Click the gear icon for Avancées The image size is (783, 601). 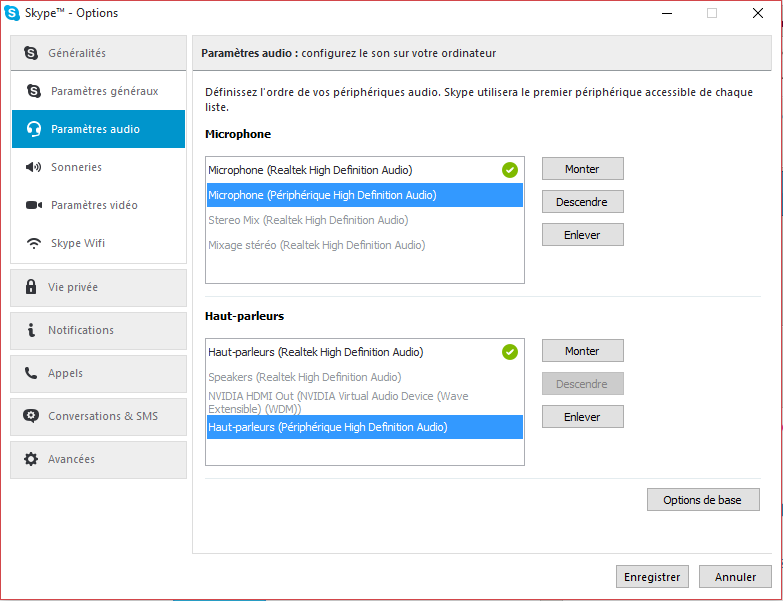coord(31,459)
